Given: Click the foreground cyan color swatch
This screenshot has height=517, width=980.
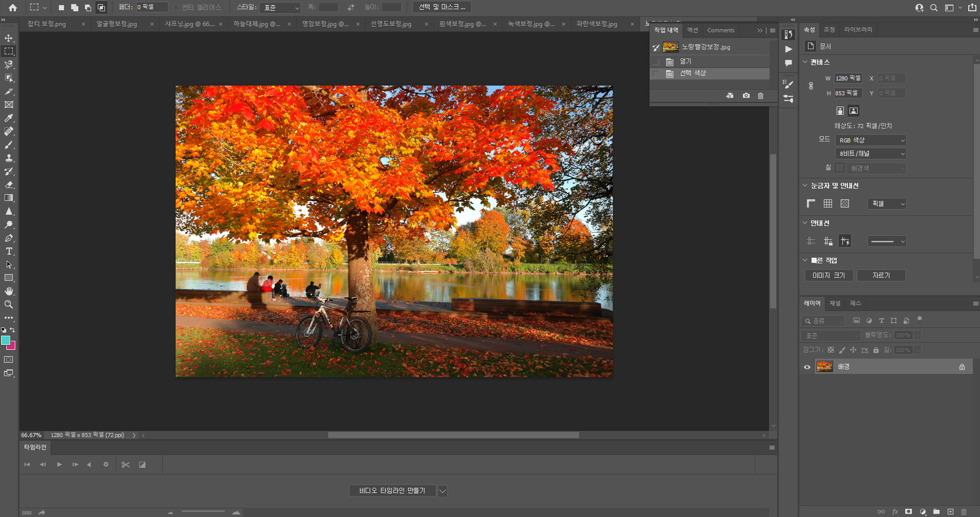Looking at the screenshot, I should pyautogui.click(x=6, y=340).
